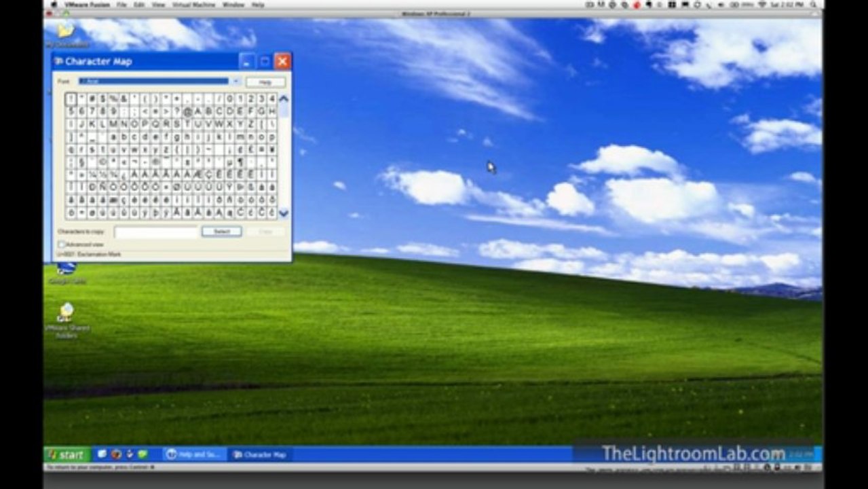
Task: Click the Select button
Action: tap(221, 232)
